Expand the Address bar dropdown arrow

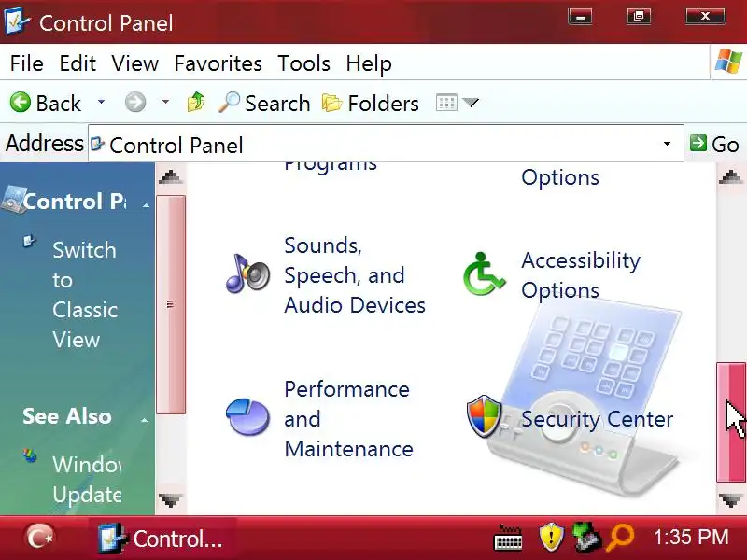(668, 144)
